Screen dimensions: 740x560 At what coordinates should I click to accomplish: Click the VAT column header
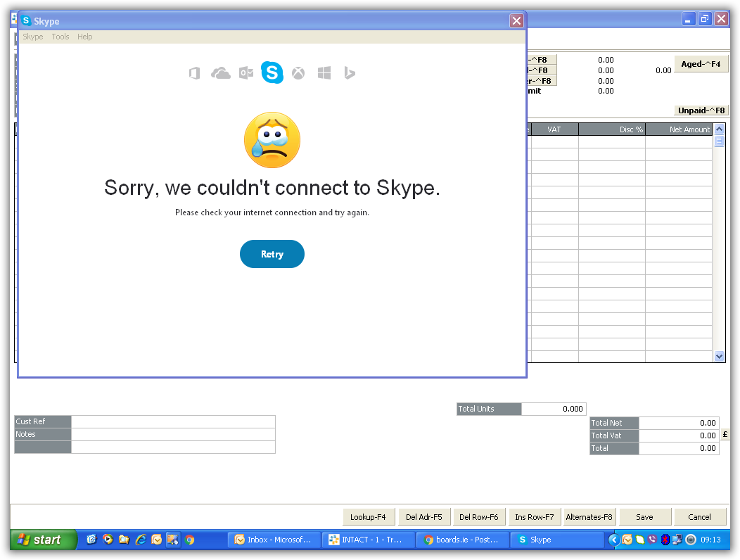[x=554, y=129]
